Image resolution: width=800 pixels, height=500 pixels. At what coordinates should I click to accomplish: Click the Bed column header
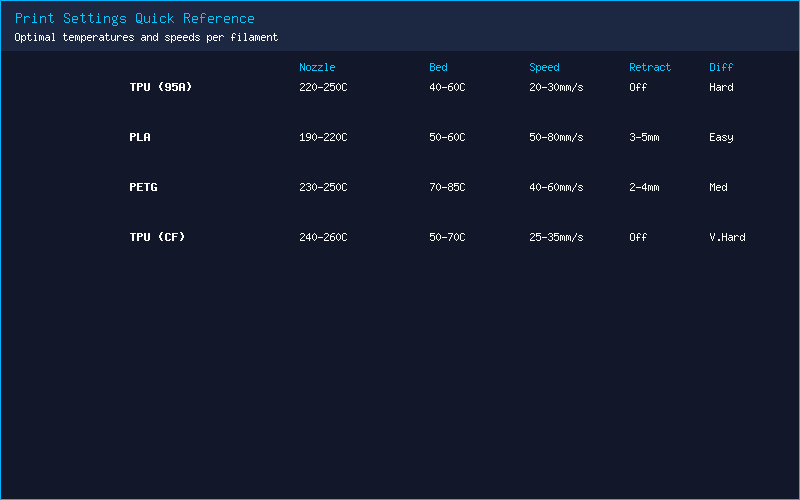(x=438, y=67)
